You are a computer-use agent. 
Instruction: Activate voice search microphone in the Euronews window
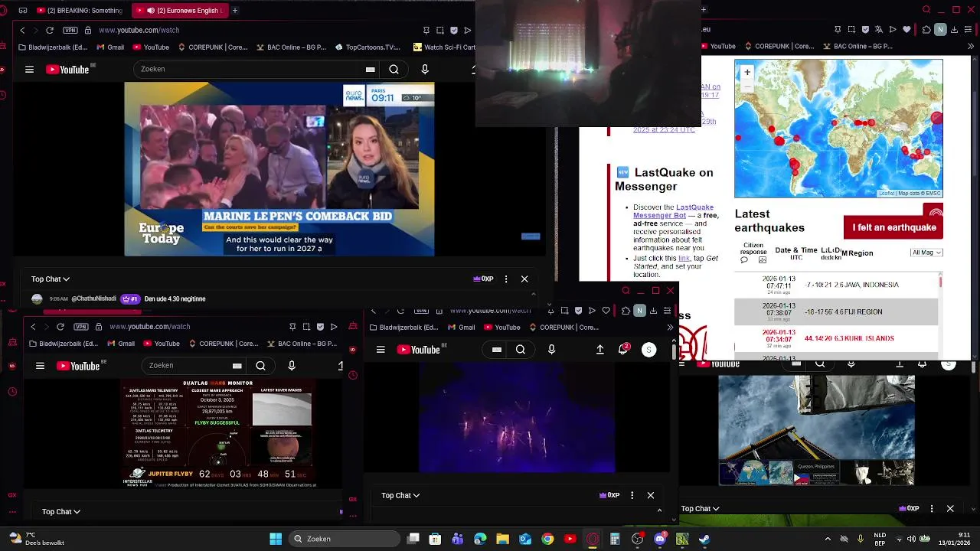click(x=425, y=69)
